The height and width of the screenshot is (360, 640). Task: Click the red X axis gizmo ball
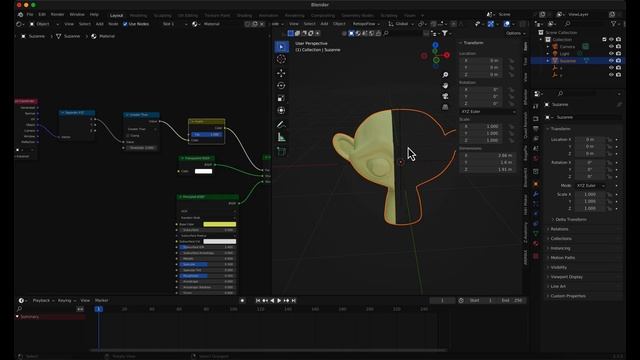(x=447, y=55)
